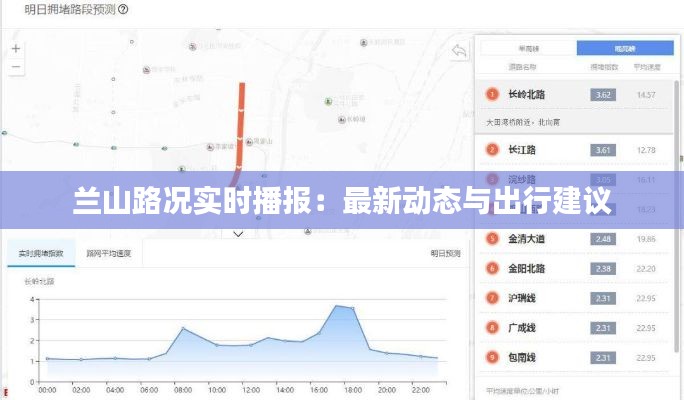
Task: Switch to the highlighted 晚高峰 tab
Action: coord(625,48)
